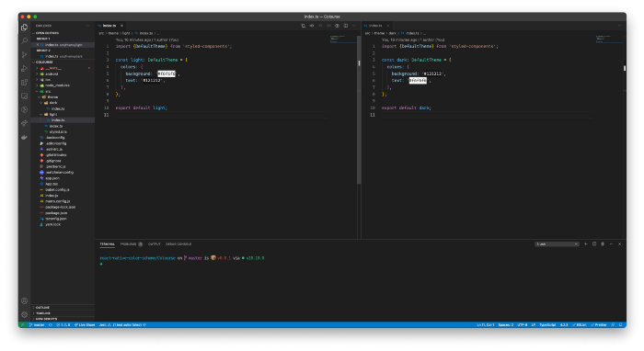The image size is (644, 351).
Task: Click the left editor minimap
Action: [x=342, y=39]
